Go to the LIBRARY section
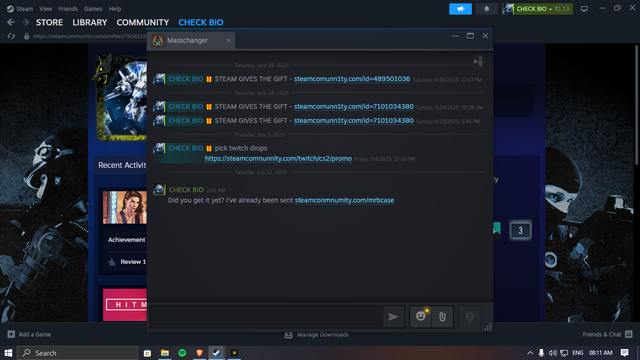Image resolution: width=640 pixels, height=360 pixels. click(x=90, y=22)
